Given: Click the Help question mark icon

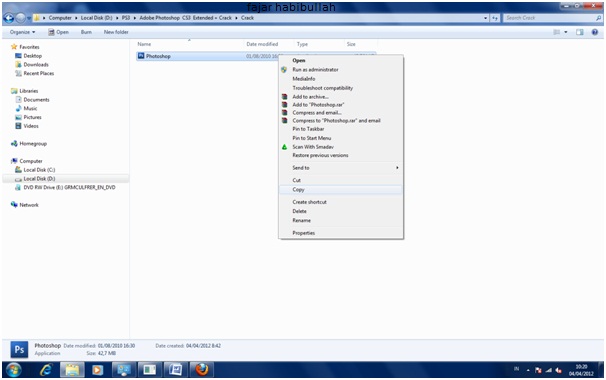Looking at the screenshot, I should (x=595, y=32).
